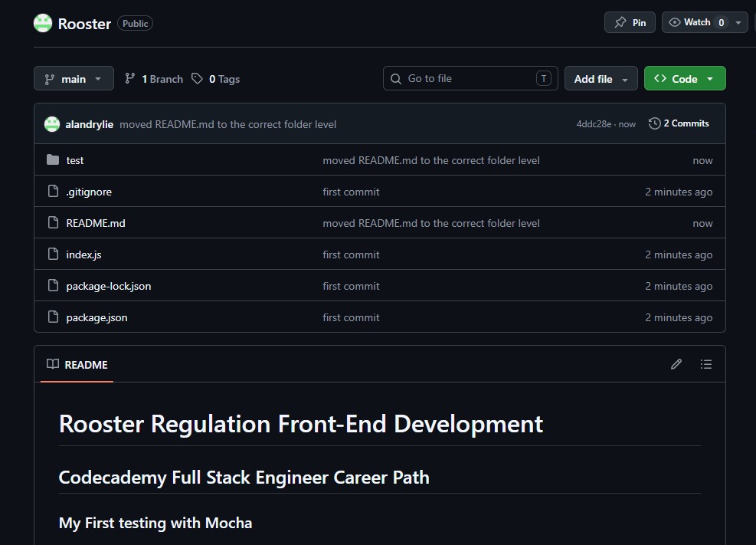Click the package-lock.json file icon
This screenshot has height=545, width=756.
53,285
